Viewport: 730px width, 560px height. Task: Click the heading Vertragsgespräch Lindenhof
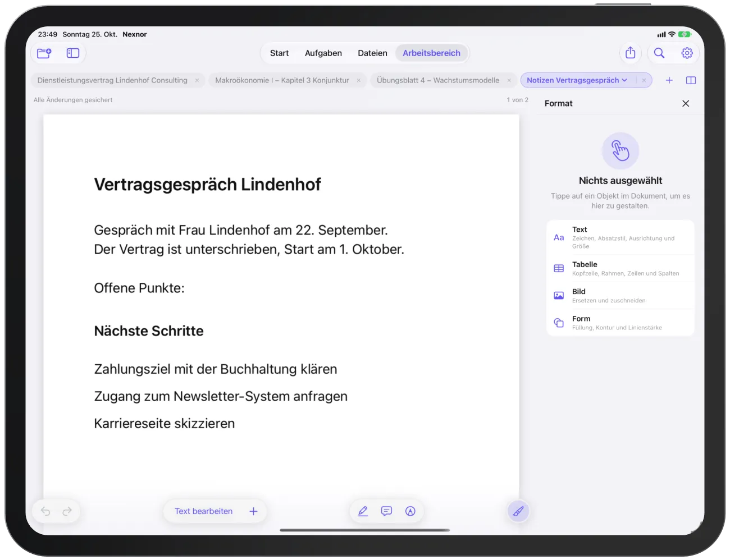click(207, 184)
